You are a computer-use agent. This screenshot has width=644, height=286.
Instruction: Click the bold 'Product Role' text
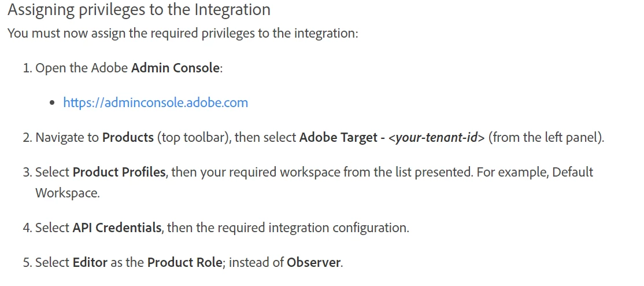185,262
